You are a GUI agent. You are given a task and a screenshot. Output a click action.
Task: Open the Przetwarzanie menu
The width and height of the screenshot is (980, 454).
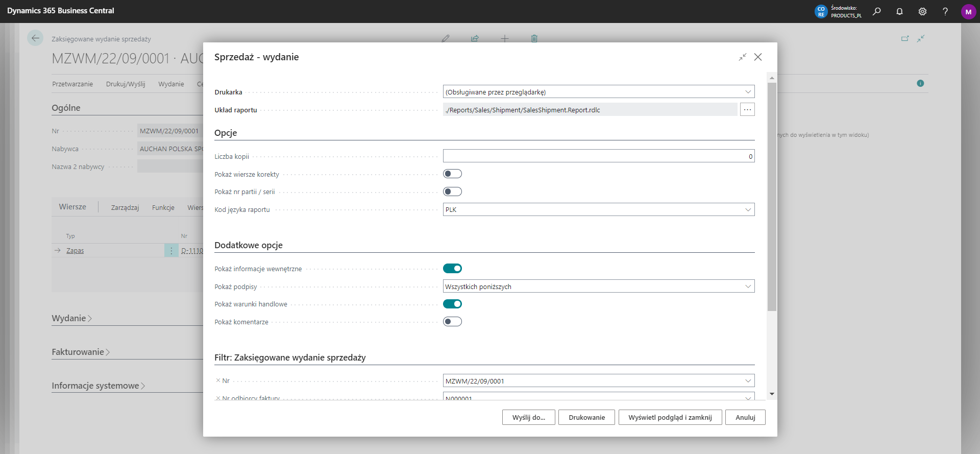tap(72, 84)
